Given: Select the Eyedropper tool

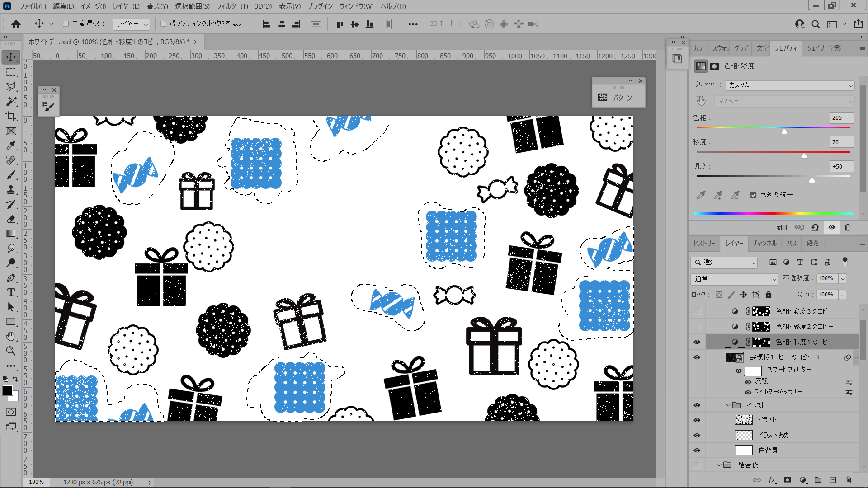Looking at the screenshot, I should click(x=11, y=145).
